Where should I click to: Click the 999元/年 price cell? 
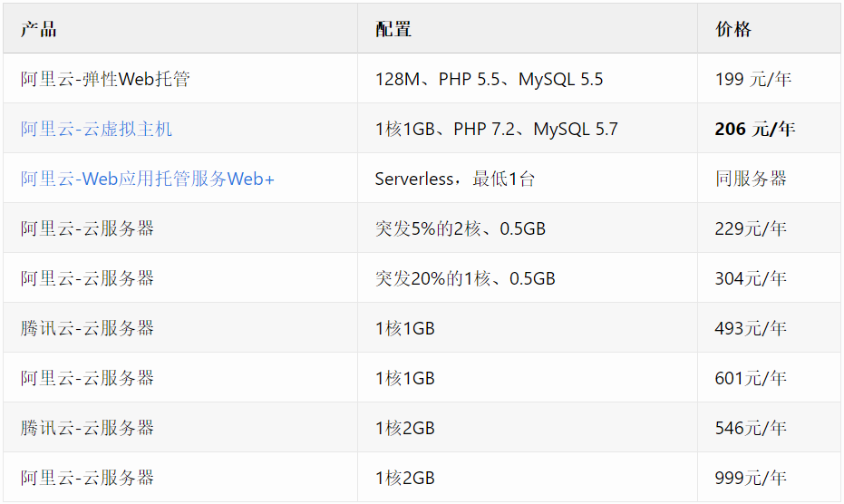[769, 477]
